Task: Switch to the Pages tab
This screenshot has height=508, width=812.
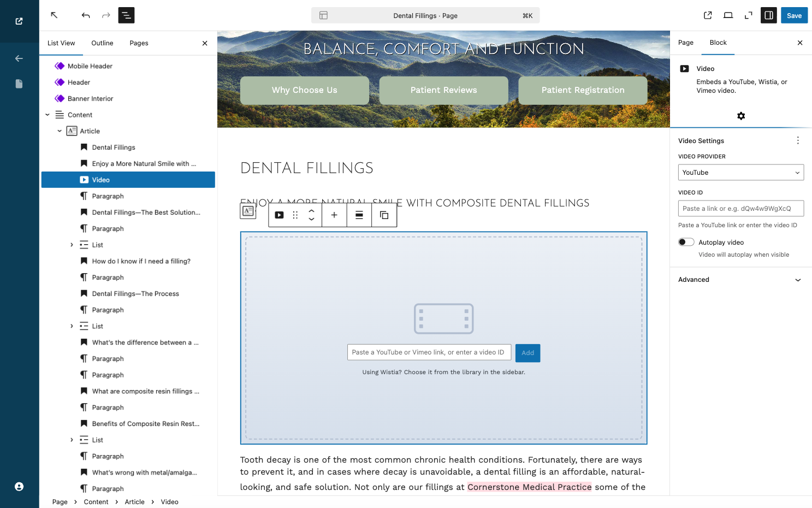Action: point(139,43)
